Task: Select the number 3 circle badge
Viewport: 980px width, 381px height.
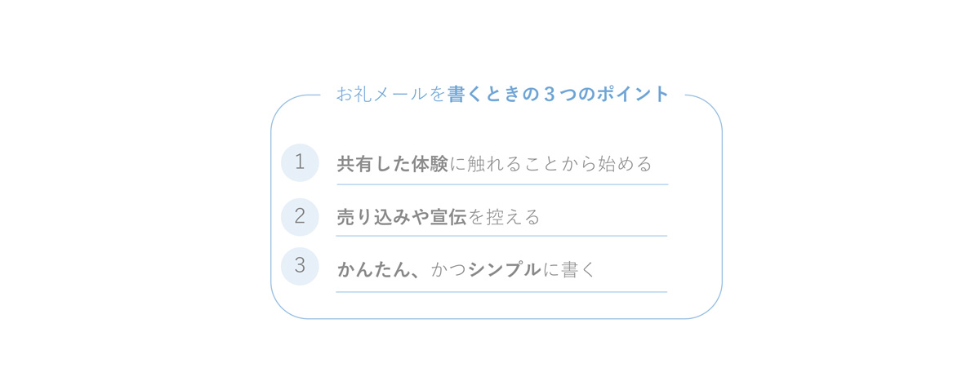Action: click(x=300, y=266)
